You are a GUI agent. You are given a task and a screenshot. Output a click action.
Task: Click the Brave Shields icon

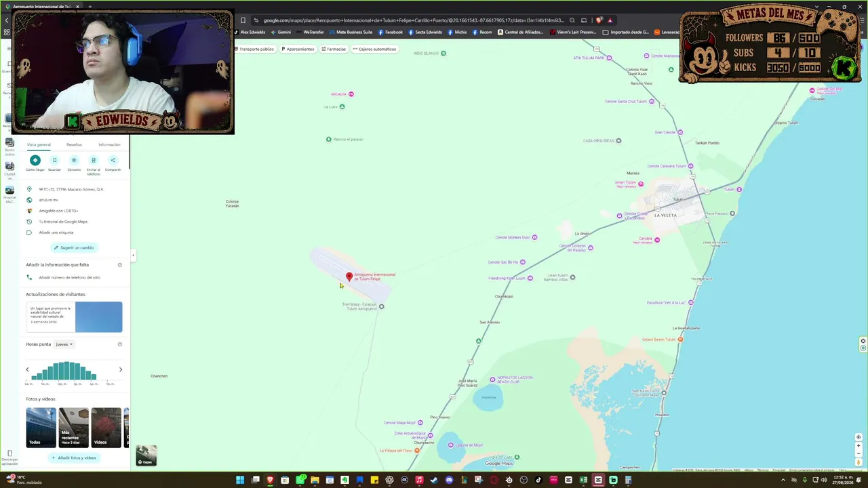(x=599, y=20)
